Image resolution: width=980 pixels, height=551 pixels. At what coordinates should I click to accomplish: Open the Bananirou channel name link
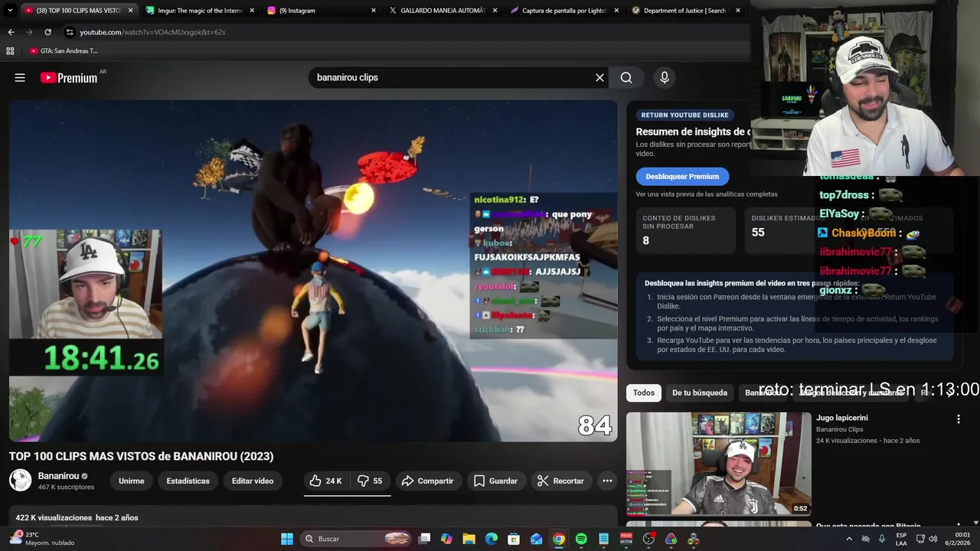[x=59, y=476]
